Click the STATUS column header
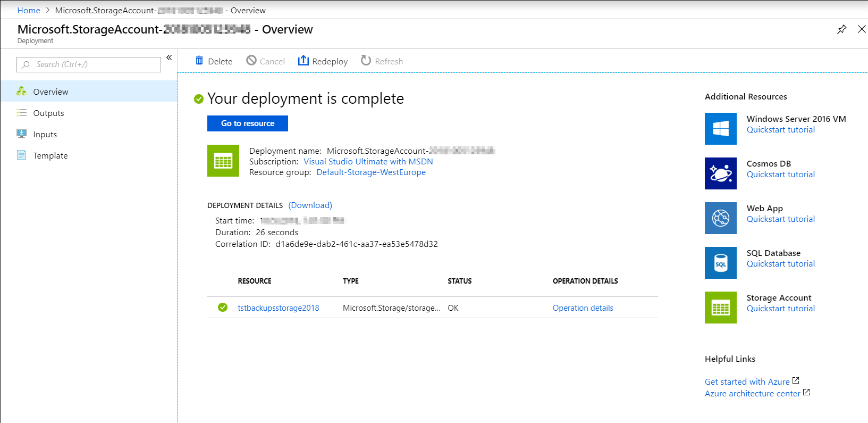Viewport: 868px width, 423px height. 460,281
